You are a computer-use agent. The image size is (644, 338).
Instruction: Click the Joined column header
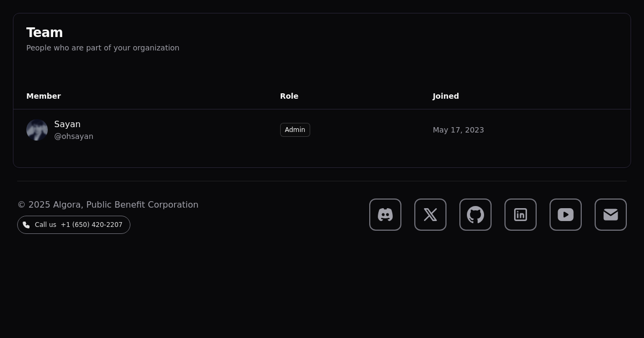[x=445, y=96]
